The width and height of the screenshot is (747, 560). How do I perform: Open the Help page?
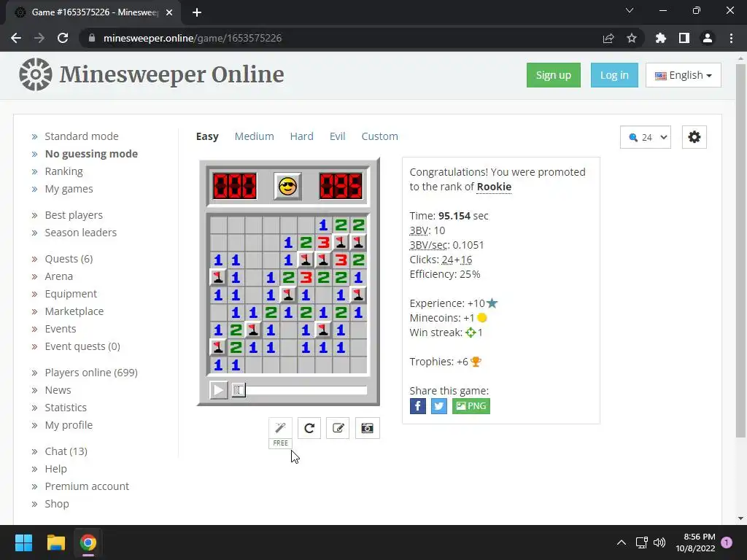pyautogui.click(x=55, y=469)
